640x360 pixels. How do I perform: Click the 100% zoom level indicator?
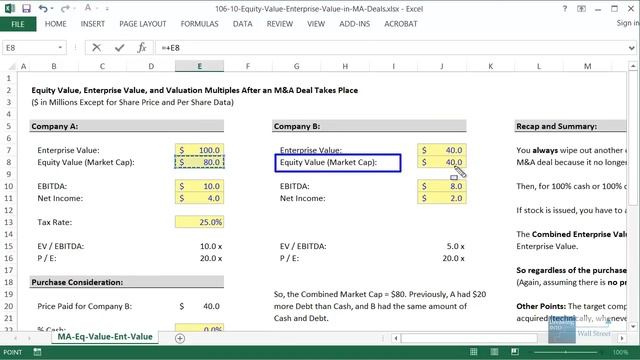620,352
